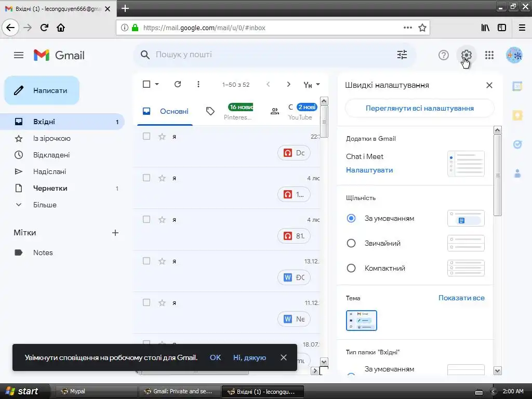Open Google Keep side panel icon
532x399 pixels.
pyautogui.click(x=517, y=115)
